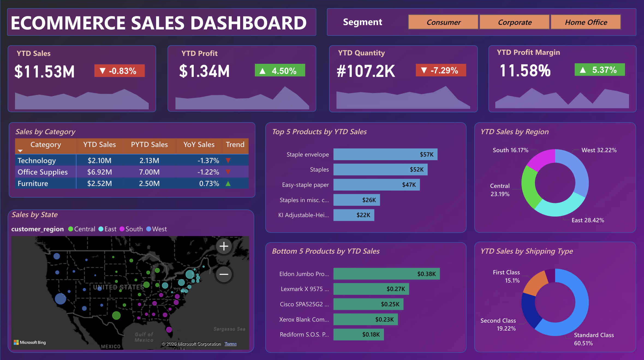Click the green up trend arrow for Furniture
The width and height of the screenshot is (644, 360).
point(228,184)
